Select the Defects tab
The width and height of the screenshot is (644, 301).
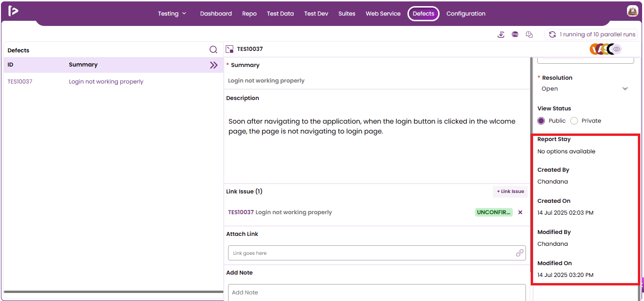pyautogui.click(x=424, y=14)
